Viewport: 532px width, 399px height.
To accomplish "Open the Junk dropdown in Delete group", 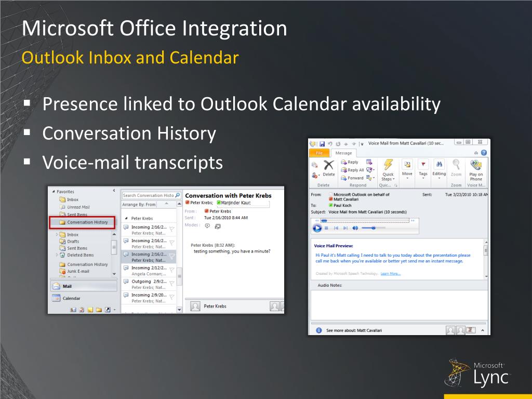I will pyautogui.click(x=315, y=175).
